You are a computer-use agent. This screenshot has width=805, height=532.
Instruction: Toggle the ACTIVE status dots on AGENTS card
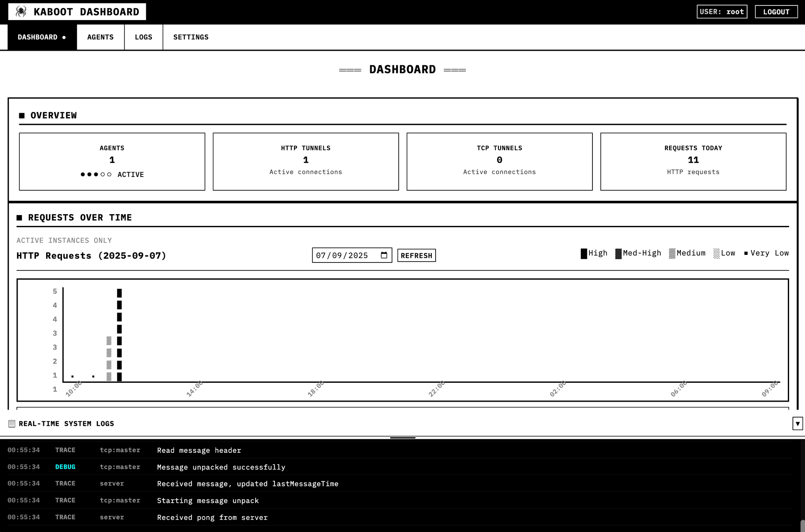(x=96, y=174)
